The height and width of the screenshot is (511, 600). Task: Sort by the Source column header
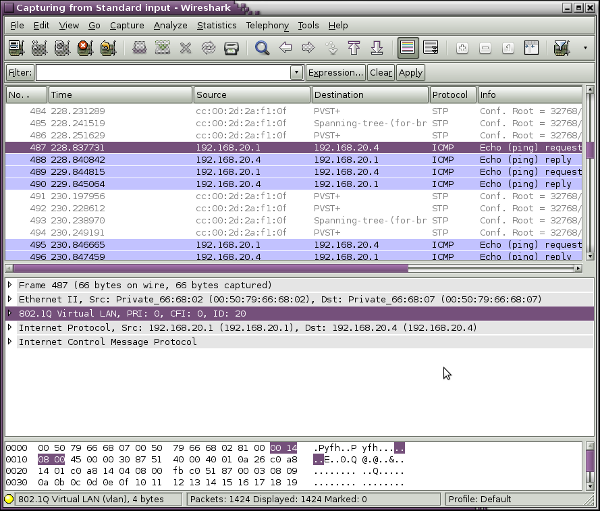pos(252,95)
